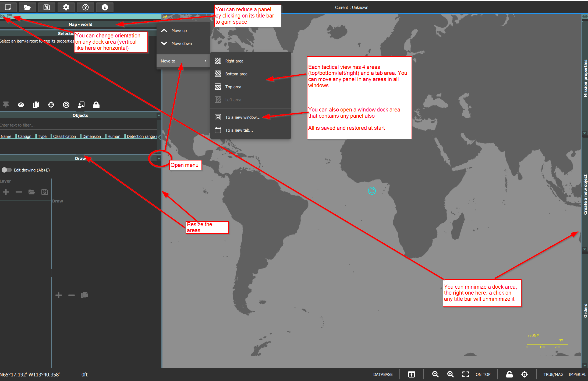
Task: Click the New mission icon in top toolbar
Action: click(x=8, y=7)
